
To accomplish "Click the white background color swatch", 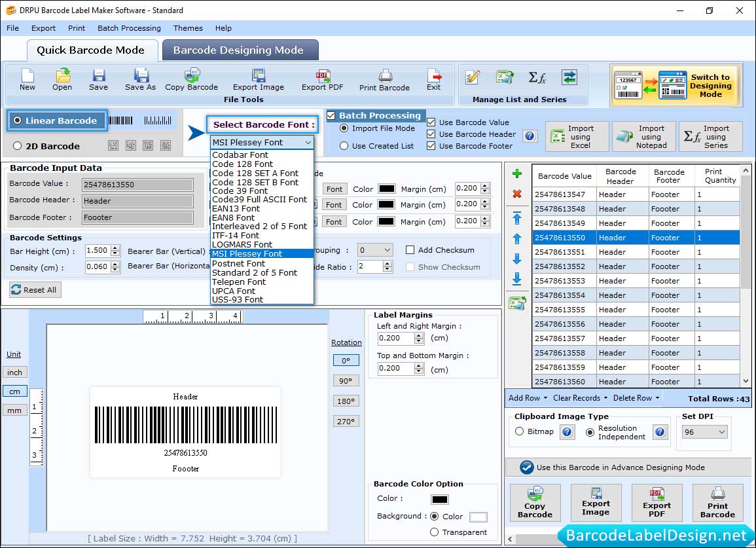I will click(x=478, y=517).
